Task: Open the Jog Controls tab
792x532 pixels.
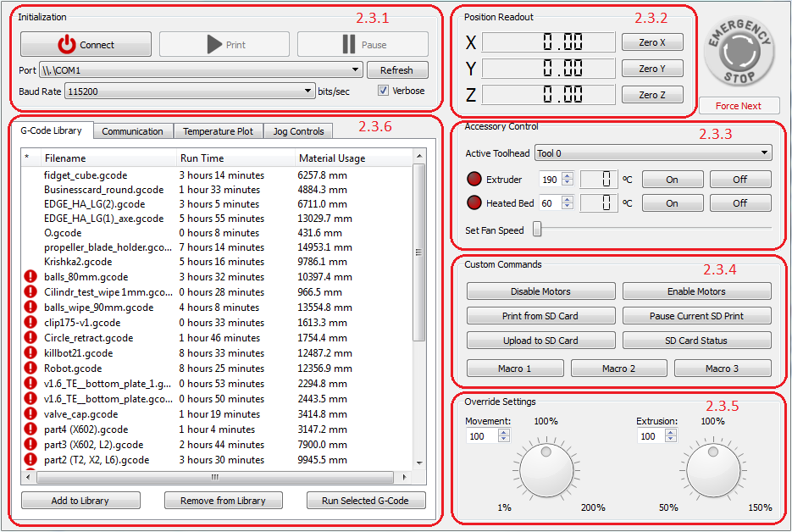Action: (298, 131)
